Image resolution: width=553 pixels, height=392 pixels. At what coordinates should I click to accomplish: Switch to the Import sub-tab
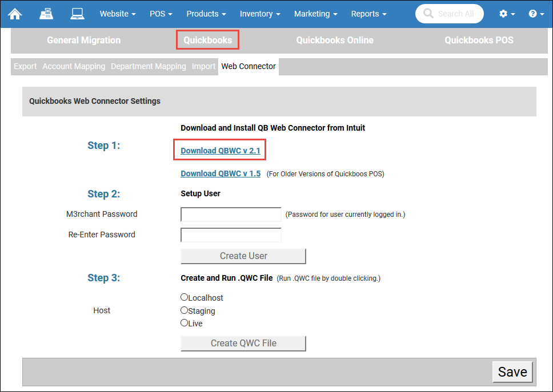point(203,66)
